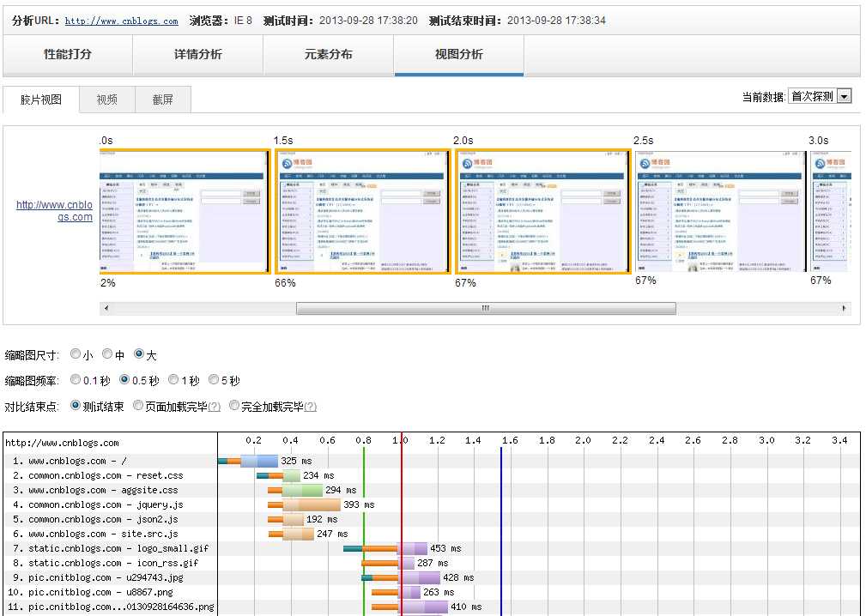Open the 元素分布 tab
866x616 pixels.
[x=328, y=55]
